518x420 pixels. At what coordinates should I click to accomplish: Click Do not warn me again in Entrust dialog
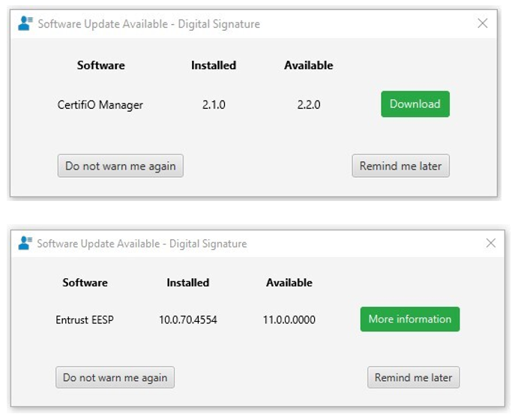115,377
